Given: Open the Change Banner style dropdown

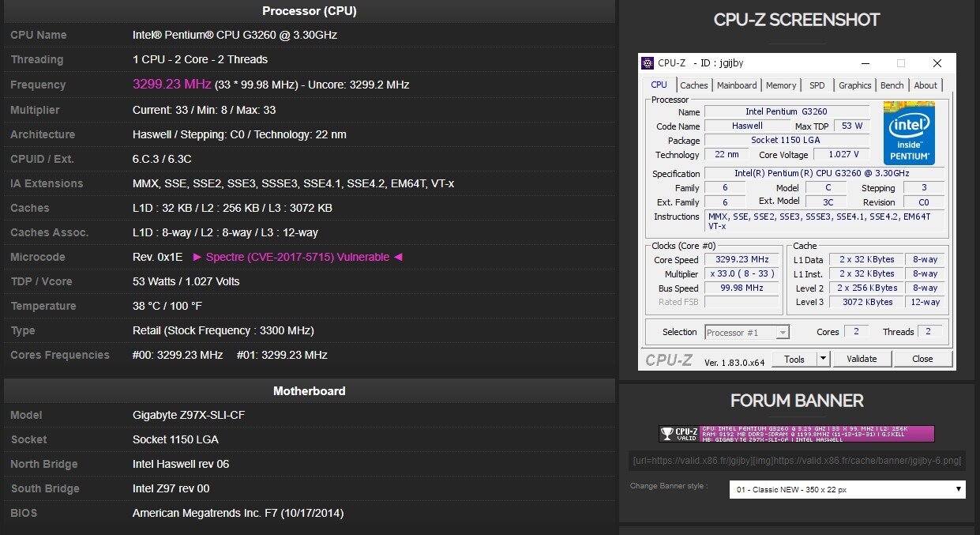Looking at the screenshot, I should tap(847, 490).
